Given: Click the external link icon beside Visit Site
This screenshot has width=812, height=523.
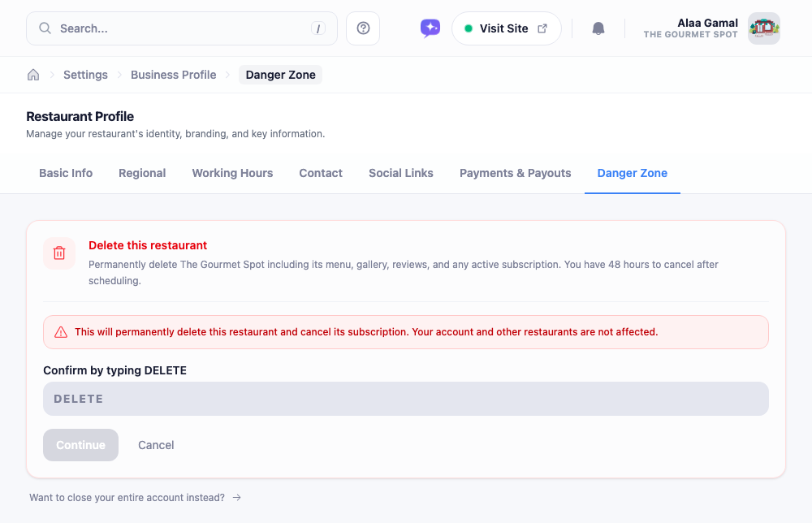Looking at the screenshot, I should (542, 28).
